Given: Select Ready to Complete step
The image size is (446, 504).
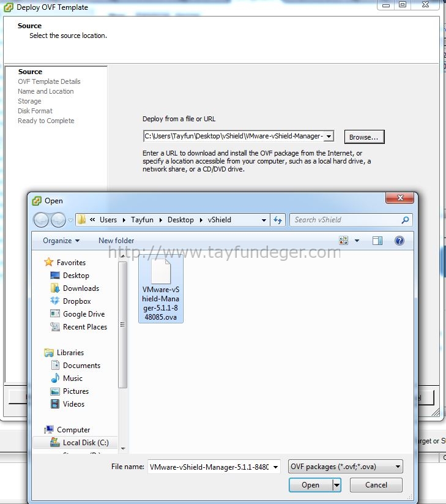Looking at the screenshot, I should pos(46,121).
